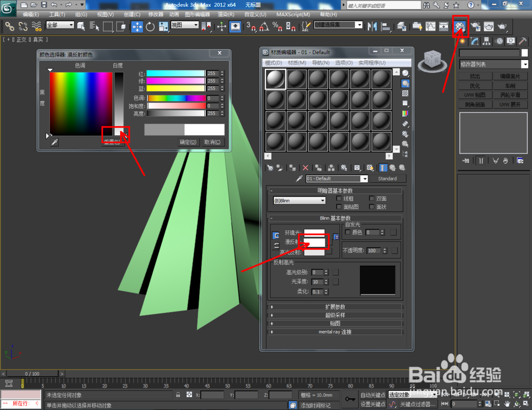Open the 01 - Default material name dropdown
The height and width of the screenshot is (410, 532).
point(337,179)
